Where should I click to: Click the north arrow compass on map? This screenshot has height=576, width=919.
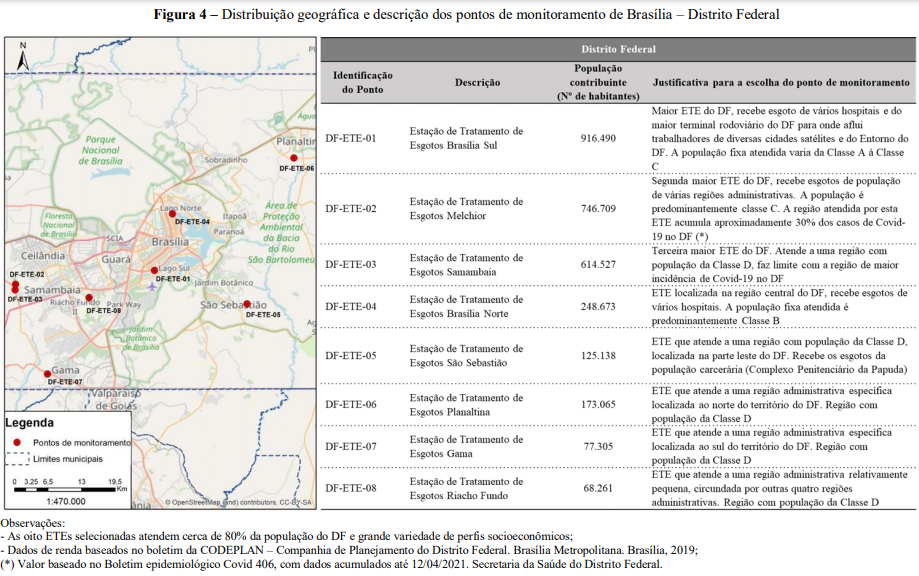click(23, 57)
